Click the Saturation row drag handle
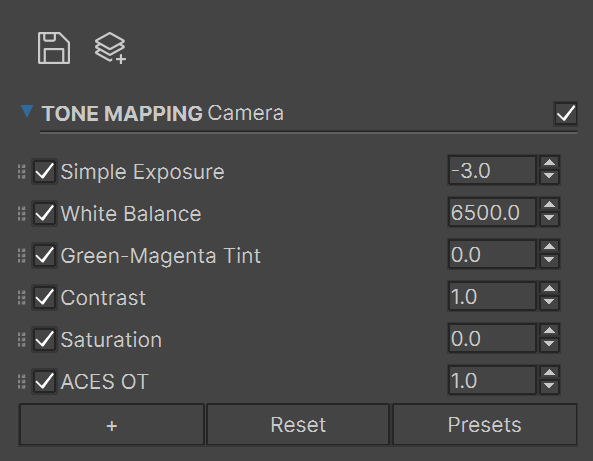Screen dimensions: 593x461 point(22,340)
